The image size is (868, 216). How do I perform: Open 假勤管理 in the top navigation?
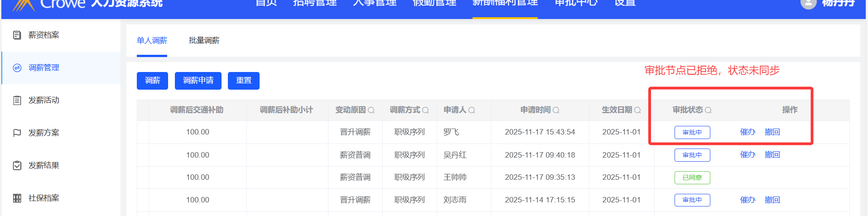[434, 3]
